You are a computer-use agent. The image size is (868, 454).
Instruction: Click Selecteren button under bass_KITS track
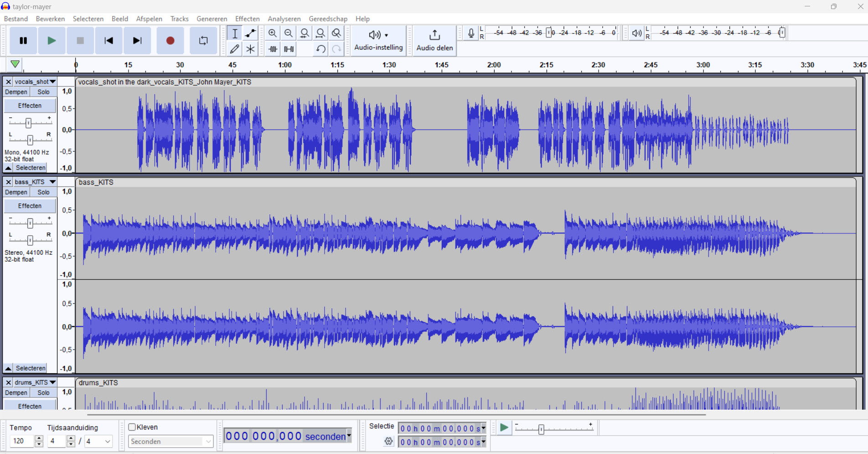click(x=31, y=368)
